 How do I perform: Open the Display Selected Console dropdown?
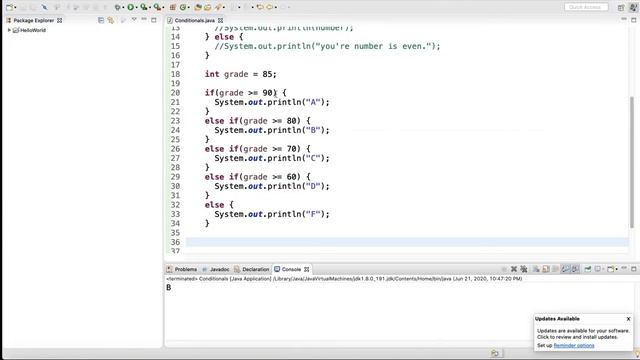click(x=603, y=269)
